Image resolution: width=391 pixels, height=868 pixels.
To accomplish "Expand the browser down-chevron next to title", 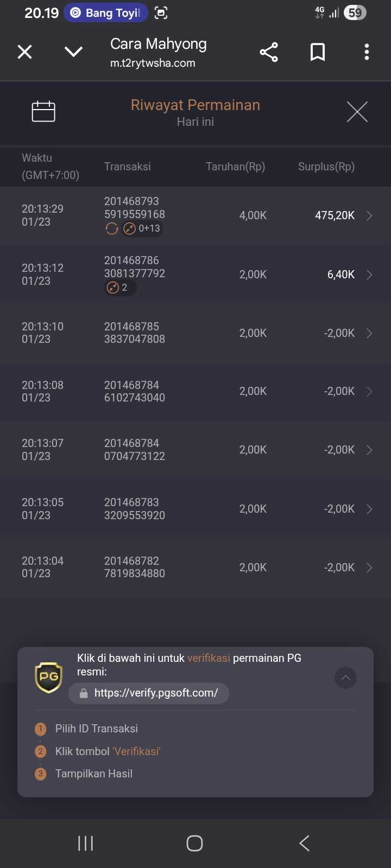I will coord(74,52).
